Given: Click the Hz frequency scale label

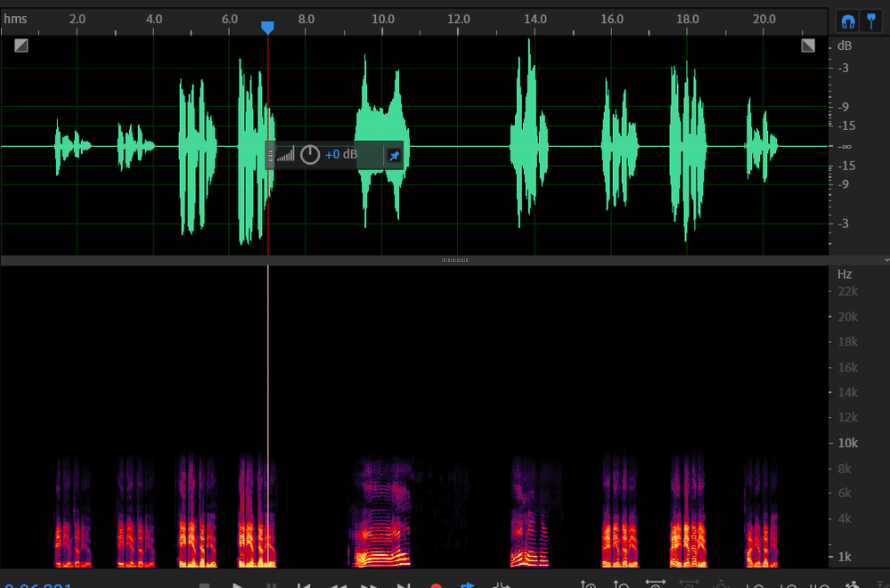Looking at the screenshot, I should tap(845, 274).
